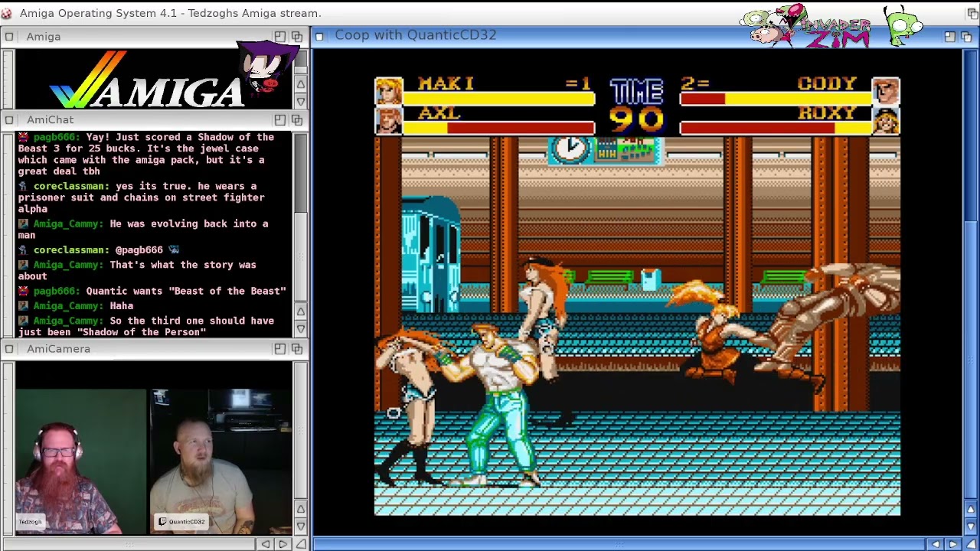Screen dimensions: 980x551
Task: Click the Tedzogh camera name label
Action: coord(31,522)
